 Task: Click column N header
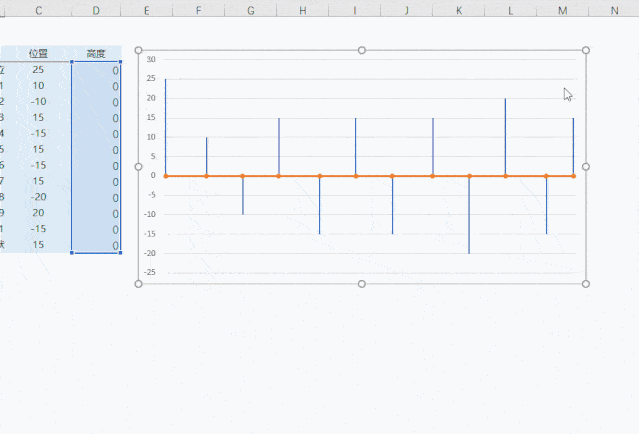point(614,10)
